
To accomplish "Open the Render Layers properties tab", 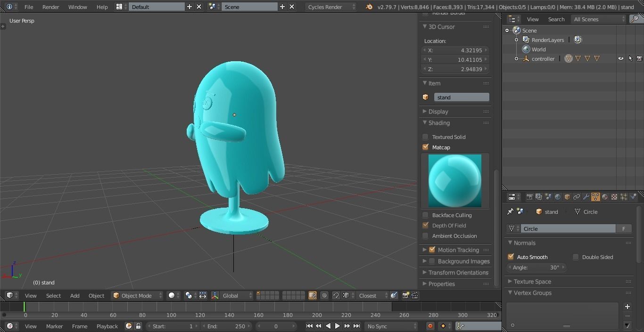I will pos(539,197).
